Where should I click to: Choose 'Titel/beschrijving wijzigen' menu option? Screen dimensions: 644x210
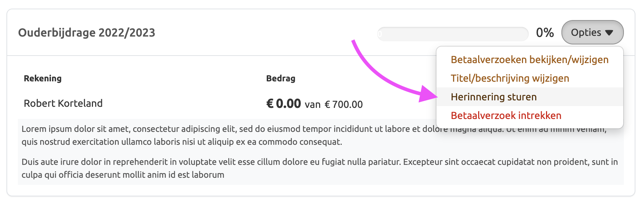[x=510, y=78]
